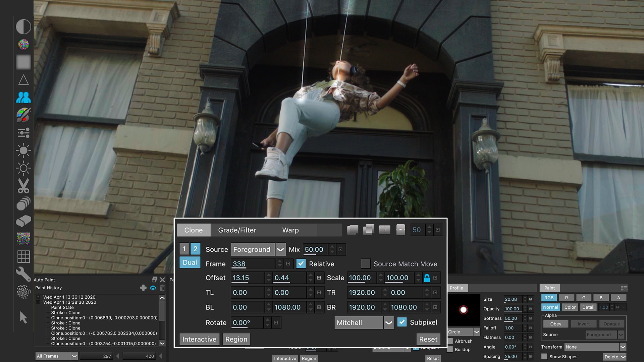
Task: Uncheck the Relative checkbox
Action: click(301, 264)
